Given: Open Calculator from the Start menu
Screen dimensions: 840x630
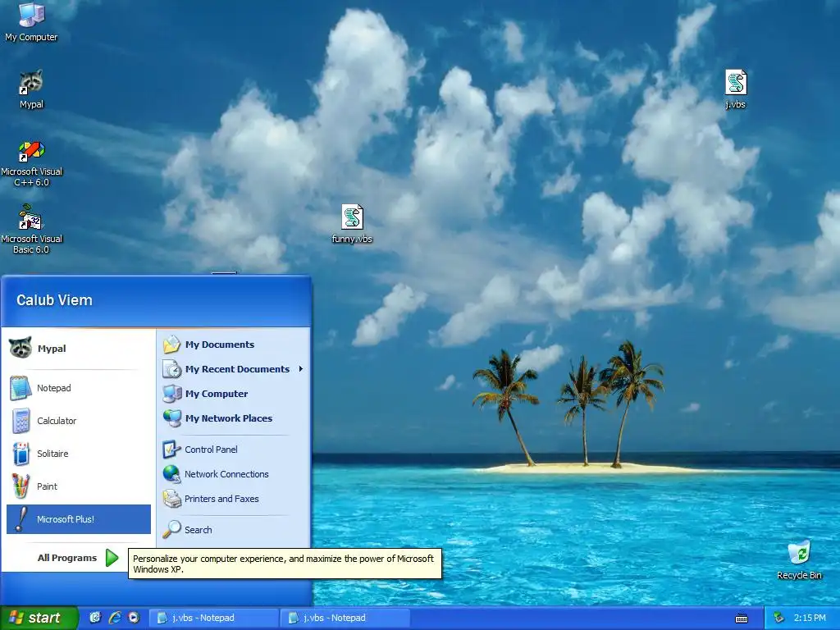Looking at the screenshot, I should 78,421.
